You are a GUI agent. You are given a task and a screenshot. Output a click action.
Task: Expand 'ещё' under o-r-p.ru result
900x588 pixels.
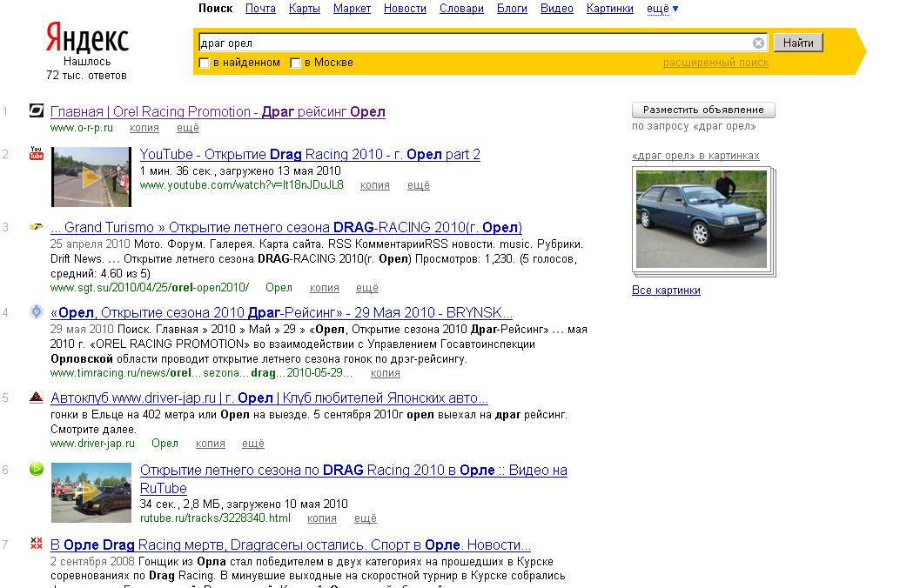[188, 128]
